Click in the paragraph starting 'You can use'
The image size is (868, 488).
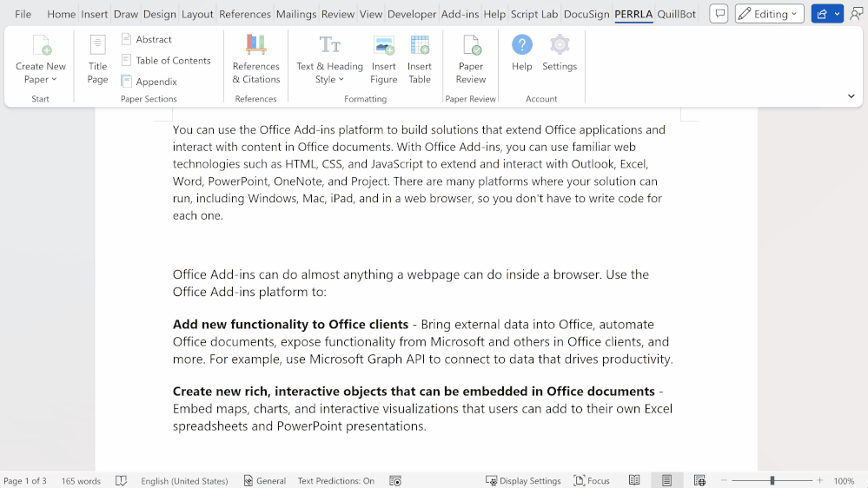[x=419, y=173]
